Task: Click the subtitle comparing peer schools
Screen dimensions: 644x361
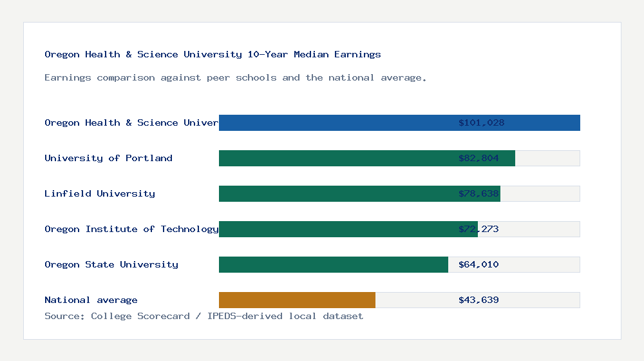Action: pyautogui.click(x=235, y=78)
